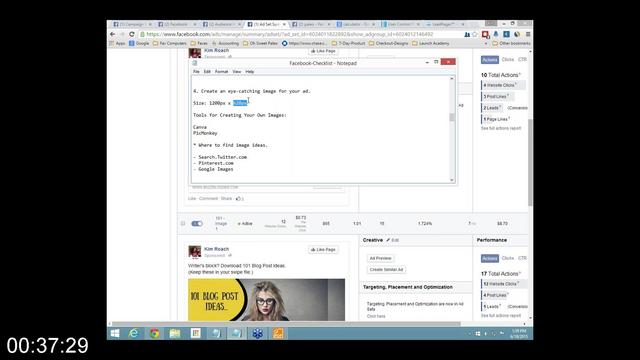Image resolution: width=640 pixels, height=360 pixels.
Task: Open the Other bookmarks folder
Action: (x=512, y=43)
